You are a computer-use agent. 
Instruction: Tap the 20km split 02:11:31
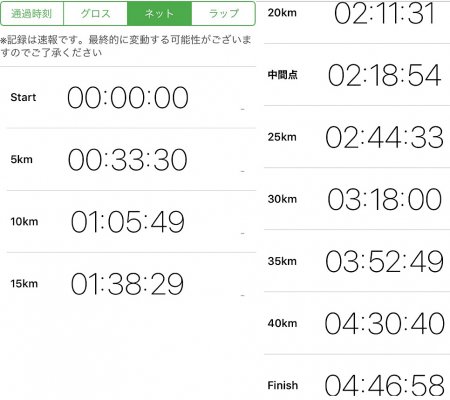tap(385, 13)
